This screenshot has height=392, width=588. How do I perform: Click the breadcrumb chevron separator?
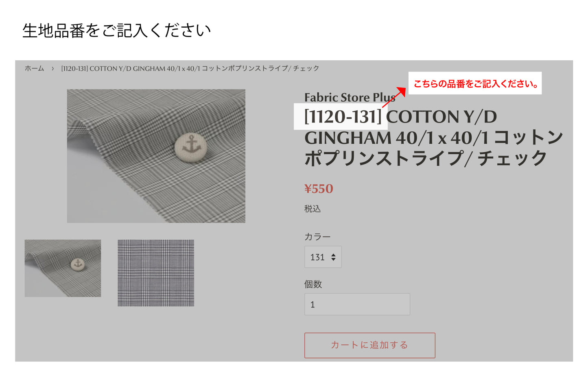(x=52, y=68)
